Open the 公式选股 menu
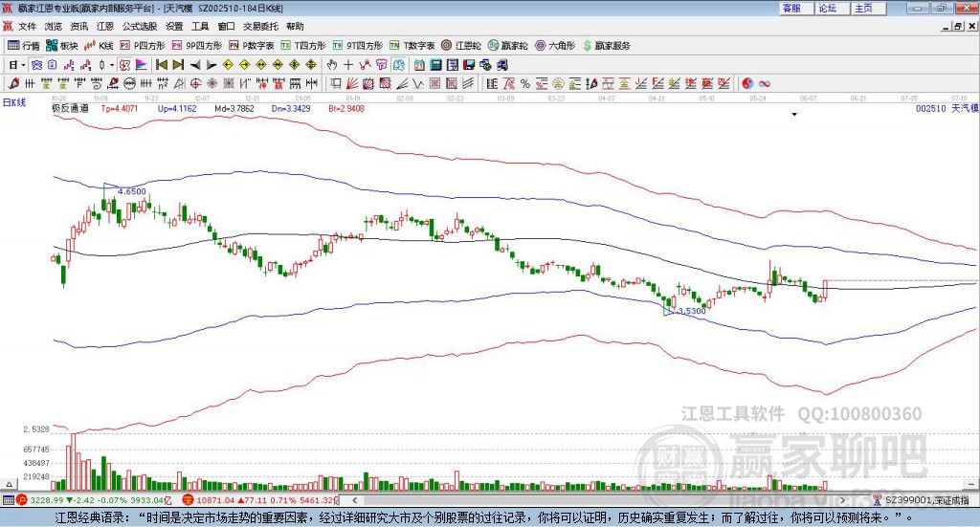 tap(140, 26)
